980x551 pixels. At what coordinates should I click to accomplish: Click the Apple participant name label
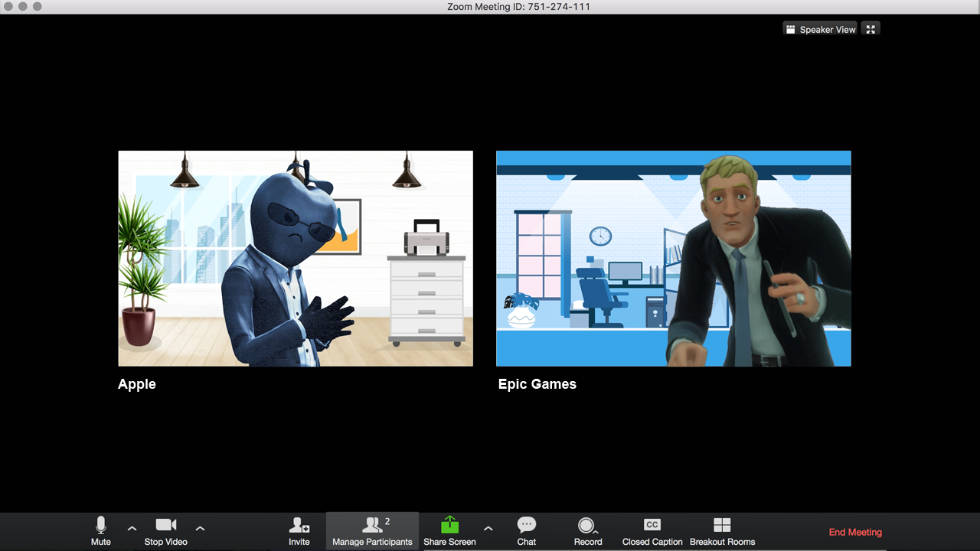point(137,384)
